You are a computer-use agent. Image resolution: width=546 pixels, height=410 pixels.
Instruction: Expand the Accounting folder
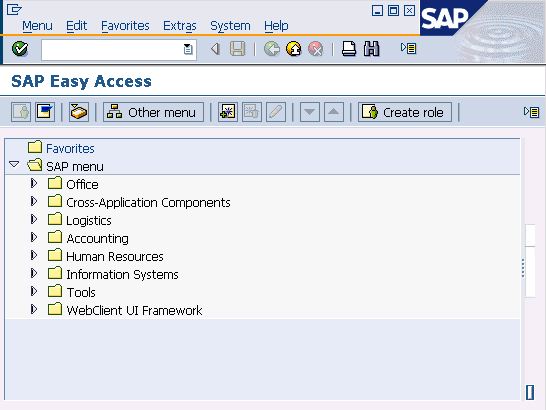pyautogui.click(x=34, y=237)
